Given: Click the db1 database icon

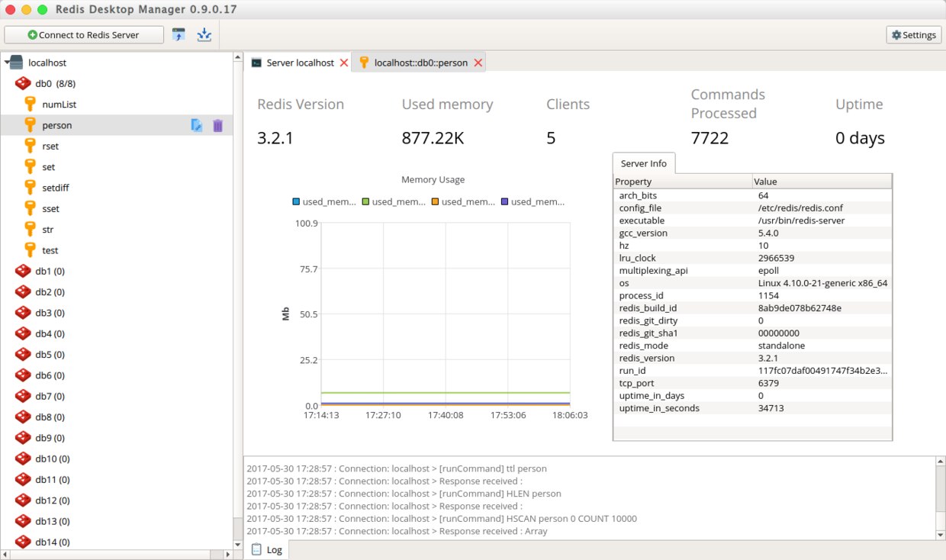Looking at the screenshot, I should point(23,271).
